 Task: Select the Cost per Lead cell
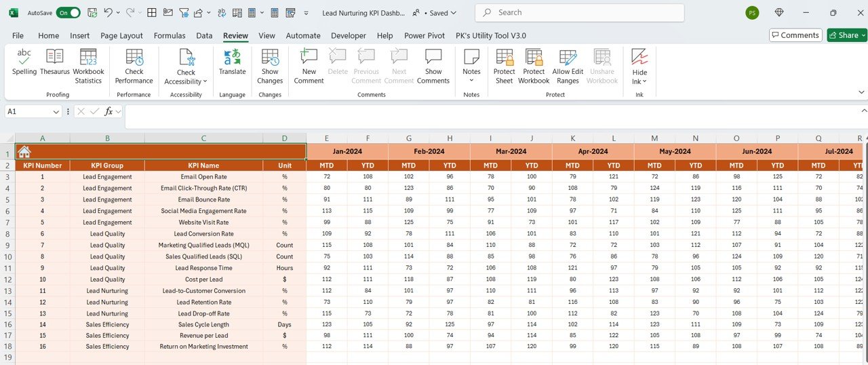tap(203, 280)
